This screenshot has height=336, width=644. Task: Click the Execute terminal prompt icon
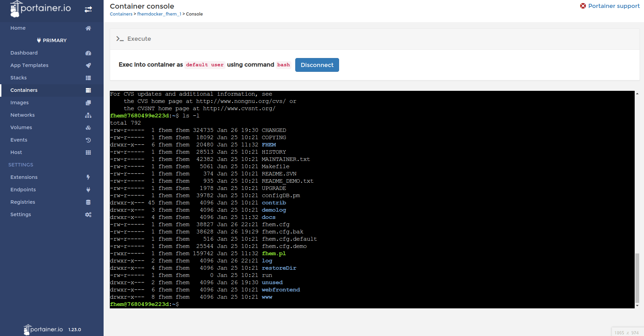[120, 39]
